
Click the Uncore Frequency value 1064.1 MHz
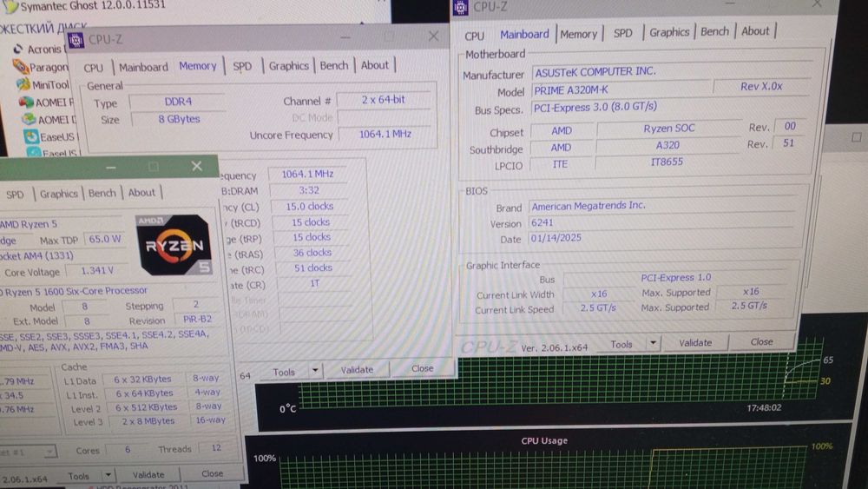point(385,134)
